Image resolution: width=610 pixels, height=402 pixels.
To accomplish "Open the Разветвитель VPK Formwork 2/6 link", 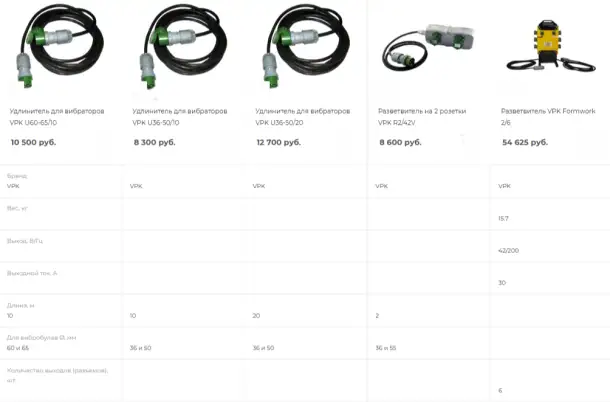I will tap(548, 117).
